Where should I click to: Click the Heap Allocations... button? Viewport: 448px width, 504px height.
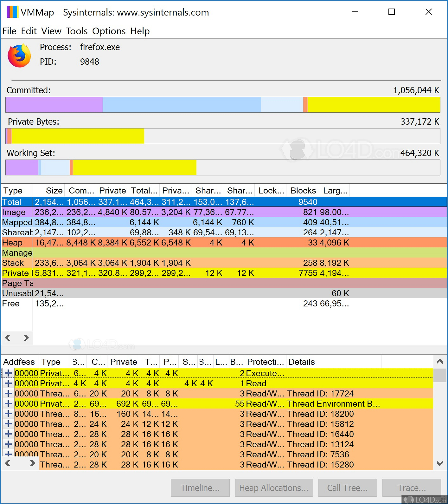pos(274,488)
